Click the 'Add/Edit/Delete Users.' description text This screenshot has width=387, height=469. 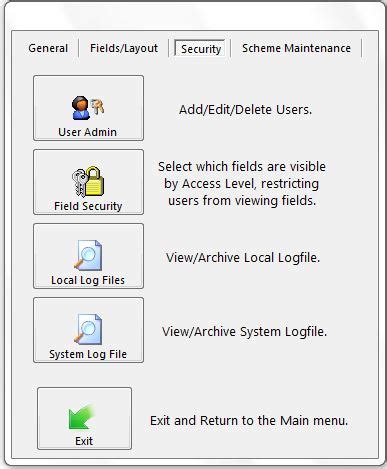click(x=245, y=110)
